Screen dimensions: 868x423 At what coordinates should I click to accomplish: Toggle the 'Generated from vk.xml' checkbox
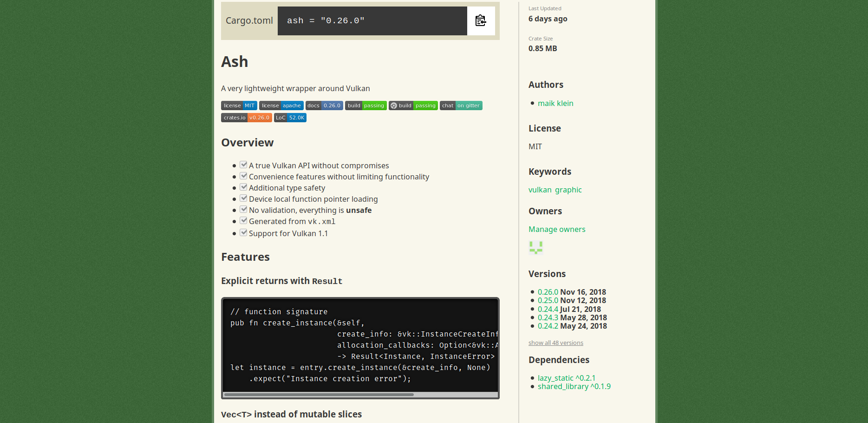[x=243, y=220]
